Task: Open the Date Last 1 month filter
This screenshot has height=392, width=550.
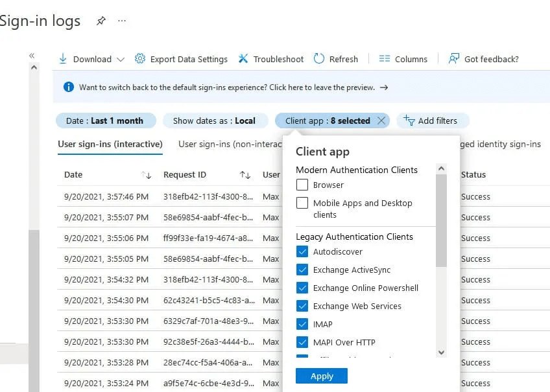Action: tap(105, 121)
